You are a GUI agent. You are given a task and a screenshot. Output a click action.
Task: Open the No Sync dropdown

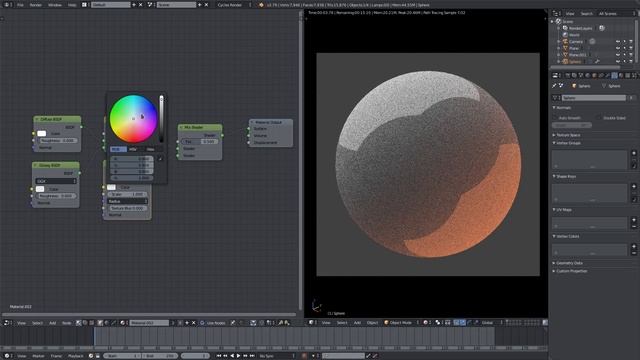pos(276,356)
